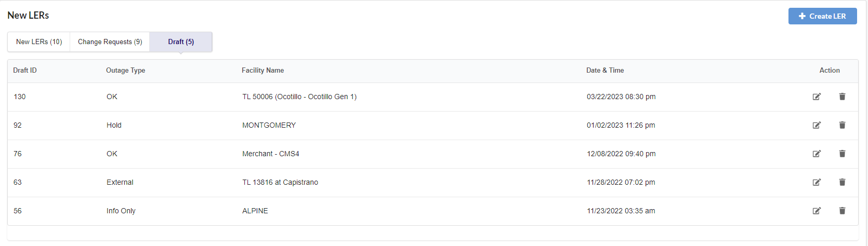Viewport: 868px width, 246px height.
Task: Open the Change Requests (9) tab
Action: pyautogui.click(x=110, y=42)
